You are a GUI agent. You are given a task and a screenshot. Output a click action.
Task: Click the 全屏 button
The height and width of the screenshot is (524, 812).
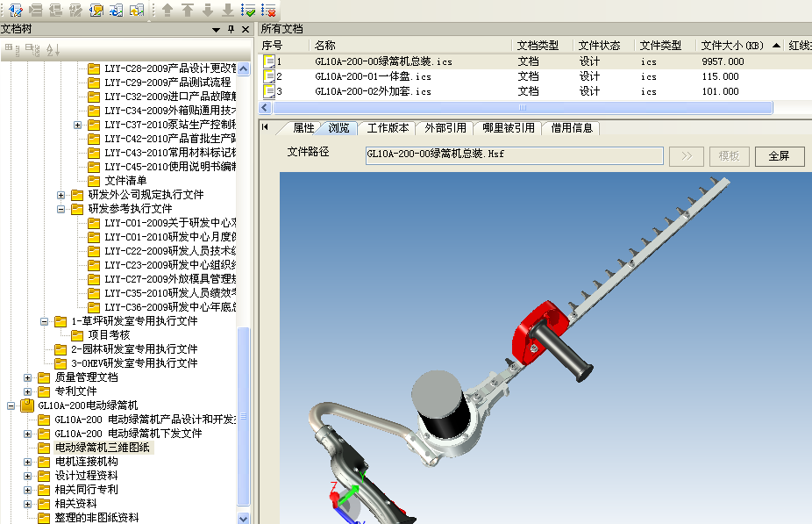click(x=779, y=156)
